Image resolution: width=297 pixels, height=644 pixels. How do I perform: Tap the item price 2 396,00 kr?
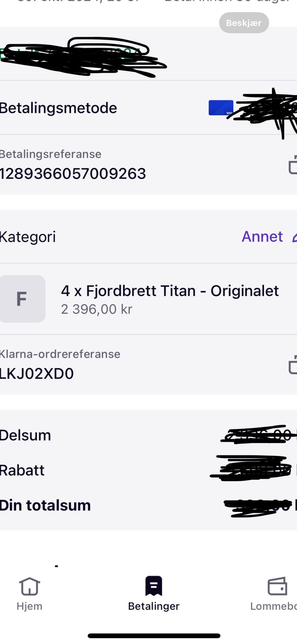tap(97, 309)
